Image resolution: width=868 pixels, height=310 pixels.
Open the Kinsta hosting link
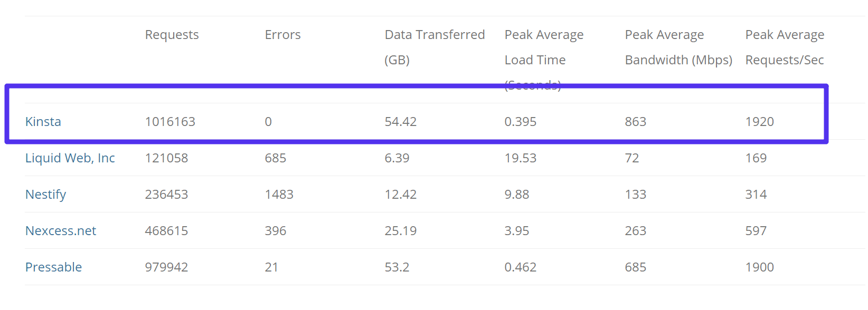coord(43,122)
